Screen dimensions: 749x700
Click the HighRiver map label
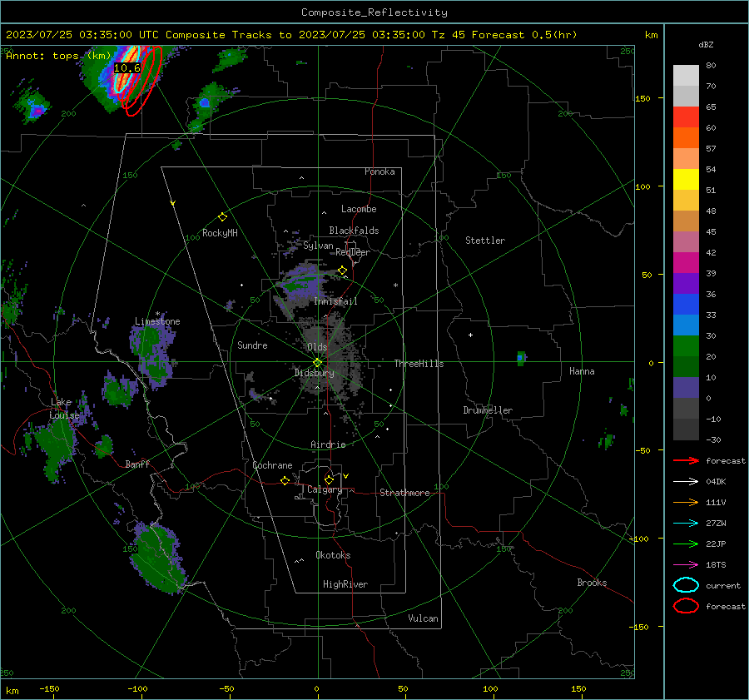pyautogui.click(x=345, y=584)
